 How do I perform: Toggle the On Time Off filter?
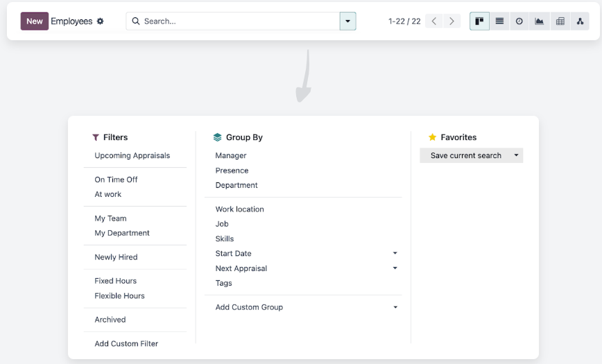pyautogui.click(x=116, y=180)
